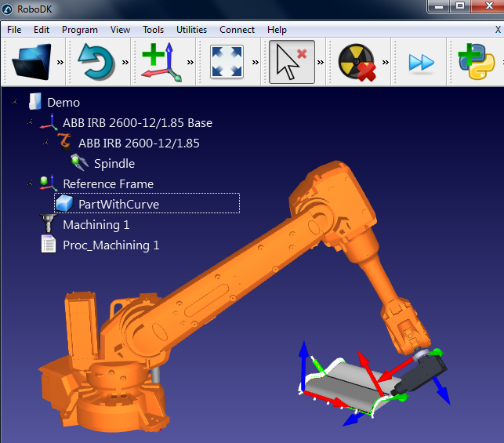The width and height of the screenshot is (504, 443).
Task: Open file with the folder toolbar icon
Action: point(31,62)
